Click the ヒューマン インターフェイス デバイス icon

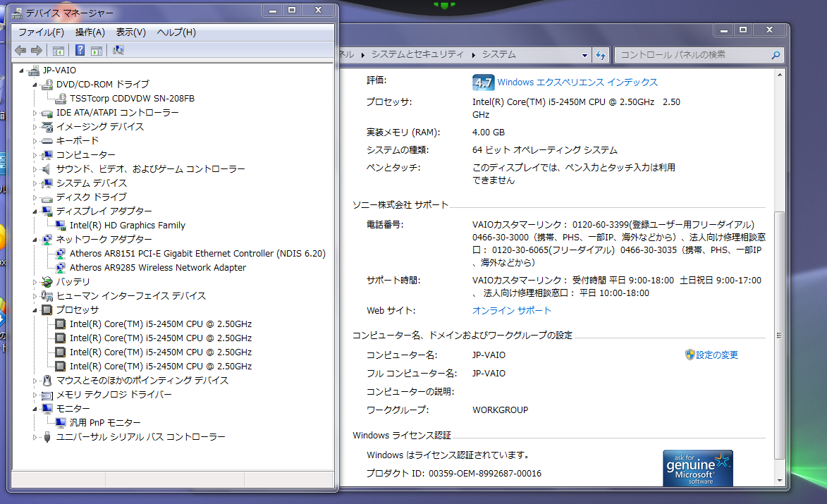pos(47,296)
